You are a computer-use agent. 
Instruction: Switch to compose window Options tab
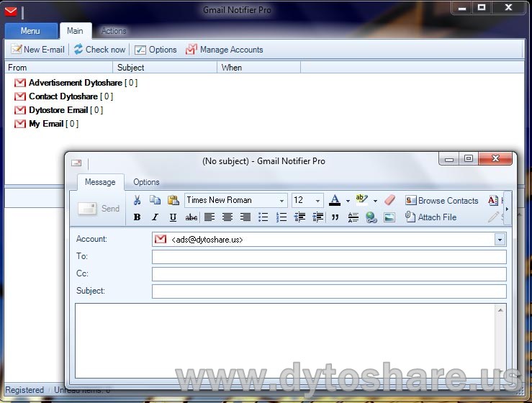click(146, 182)
